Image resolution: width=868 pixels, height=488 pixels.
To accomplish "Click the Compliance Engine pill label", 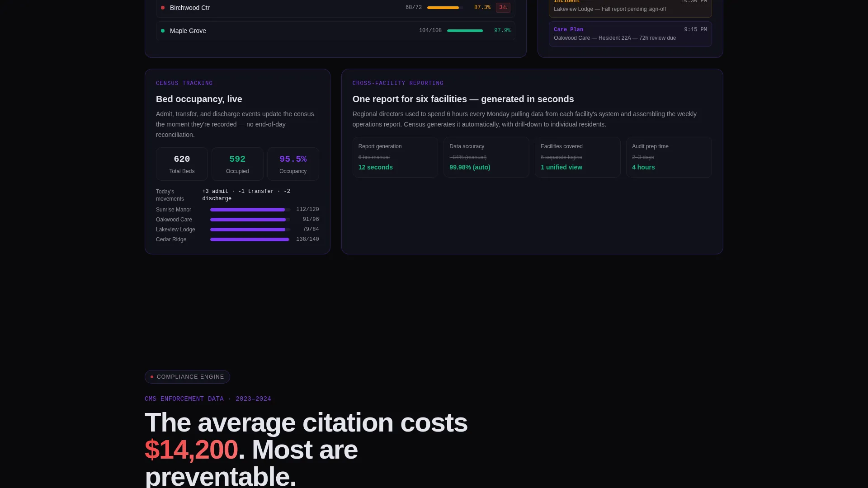I will tap(190, 377).
